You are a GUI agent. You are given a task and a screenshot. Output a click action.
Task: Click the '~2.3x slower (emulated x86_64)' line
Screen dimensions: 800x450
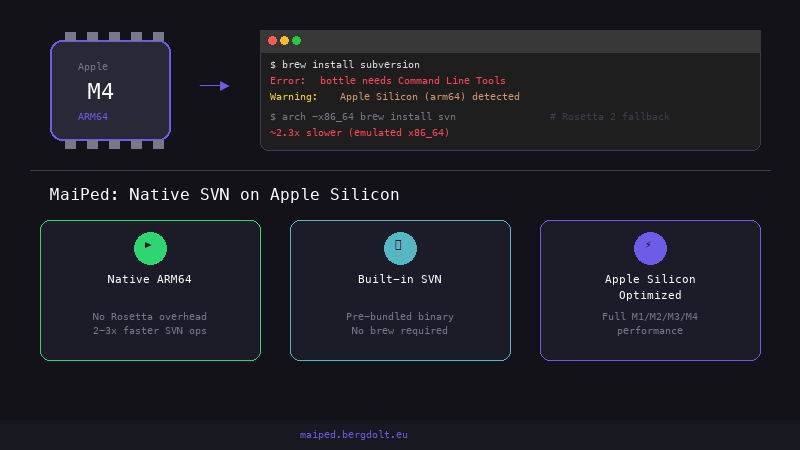pyautogui.click(x=360, y=133)
